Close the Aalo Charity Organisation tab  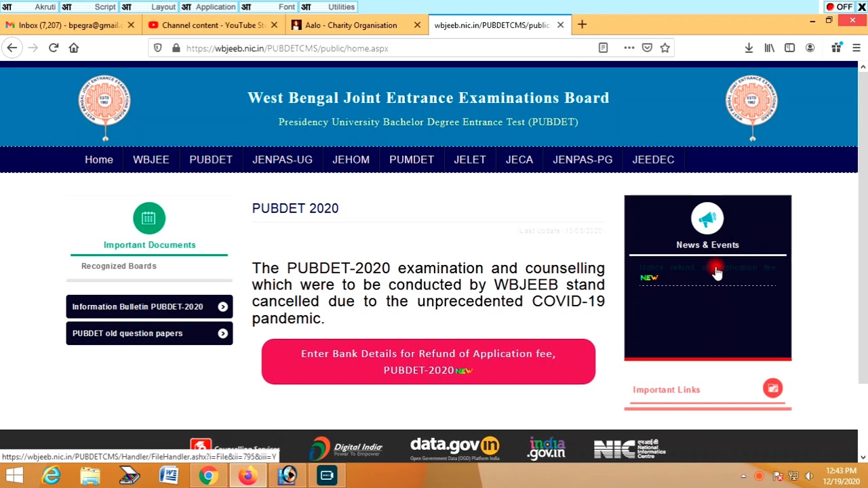tap(418, 25)
